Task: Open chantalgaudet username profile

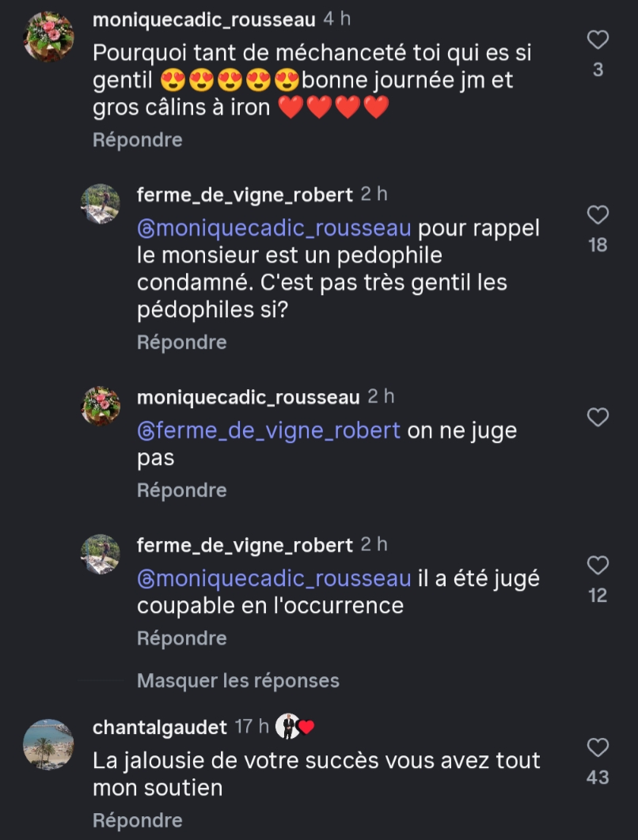Action: pos(160,727)
